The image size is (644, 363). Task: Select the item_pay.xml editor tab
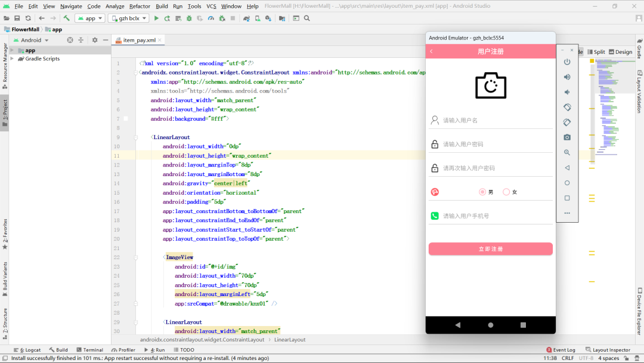click(x=139, y=40)
